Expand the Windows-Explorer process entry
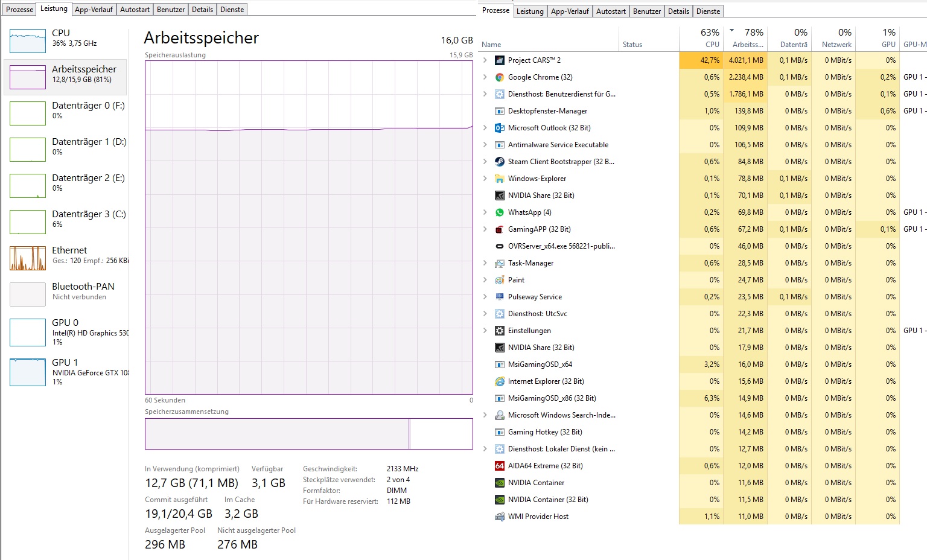Screen dimensions: 927x560 click(485, 179)
